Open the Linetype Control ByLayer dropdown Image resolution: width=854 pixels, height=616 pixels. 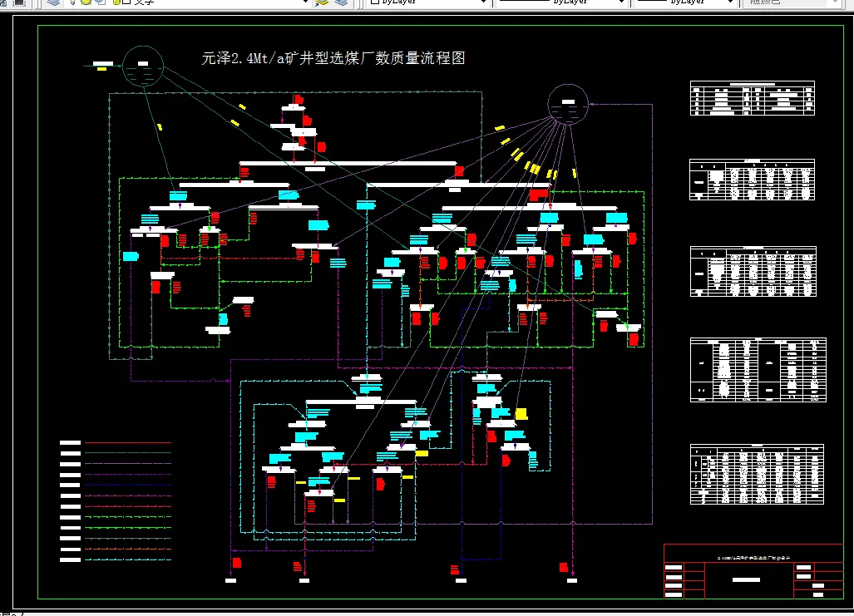click(621, 3)
